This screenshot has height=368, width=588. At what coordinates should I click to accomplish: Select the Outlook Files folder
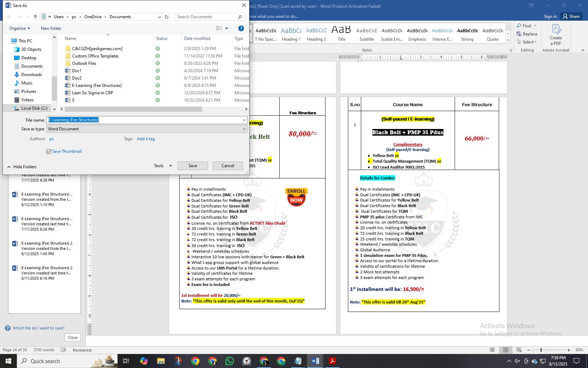[84, 63]
